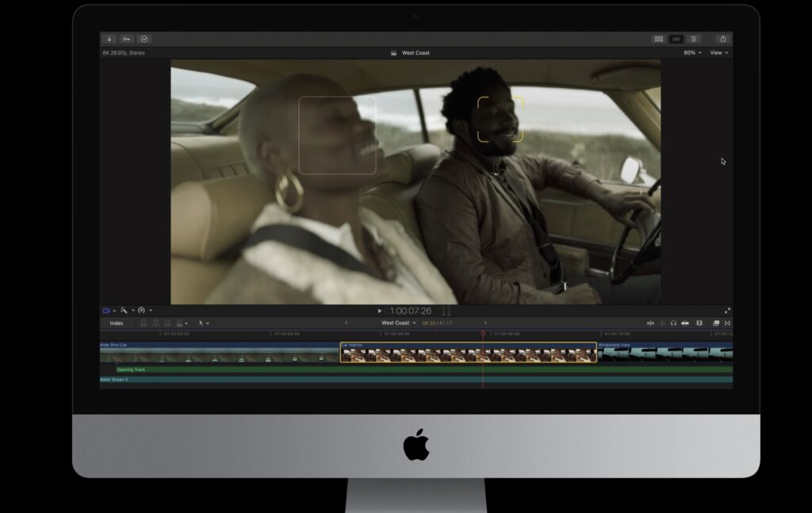The image size is (812, 513).
Task: Select the Opening Track audio clip
Action: 424,369
